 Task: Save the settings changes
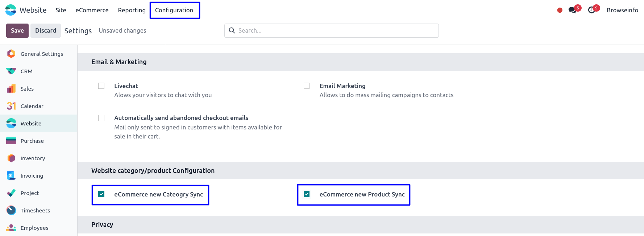[17, 31]
